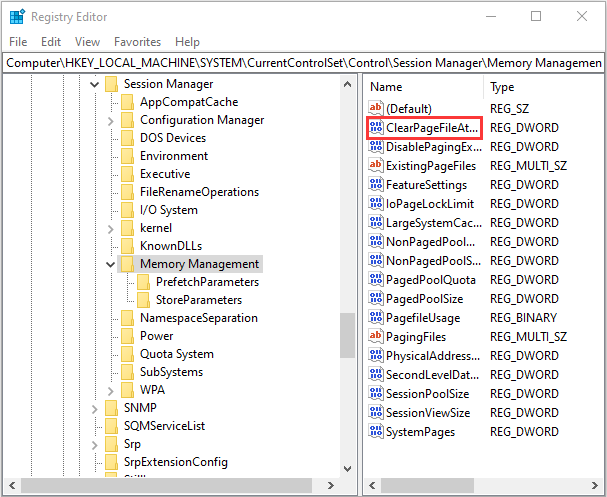Click the ClearPageFileAt DWORD value icon

pyautogui.click(x=376, y=128)
